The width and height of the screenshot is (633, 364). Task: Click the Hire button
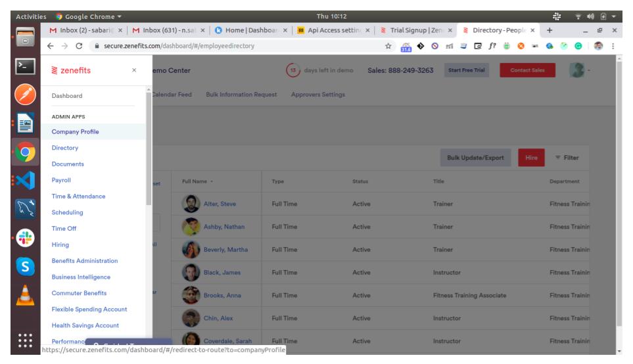coord(531,158)
